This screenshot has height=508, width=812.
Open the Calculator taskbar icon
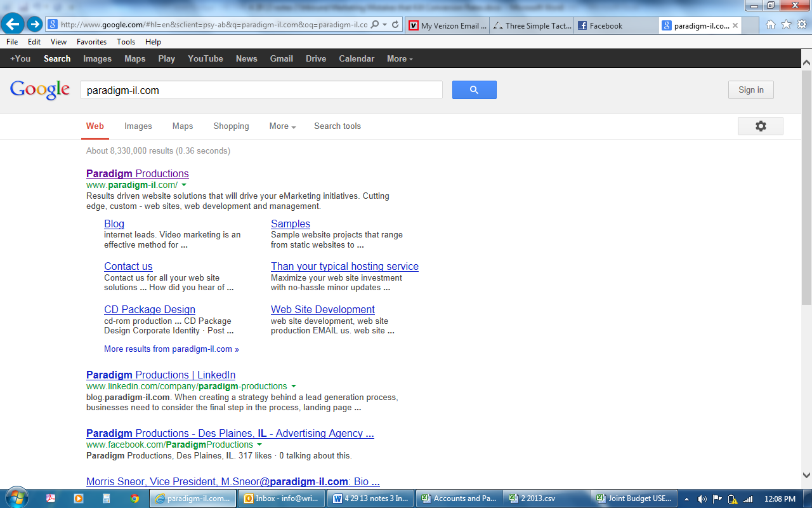pyautogui.click(x=107, y=498)
